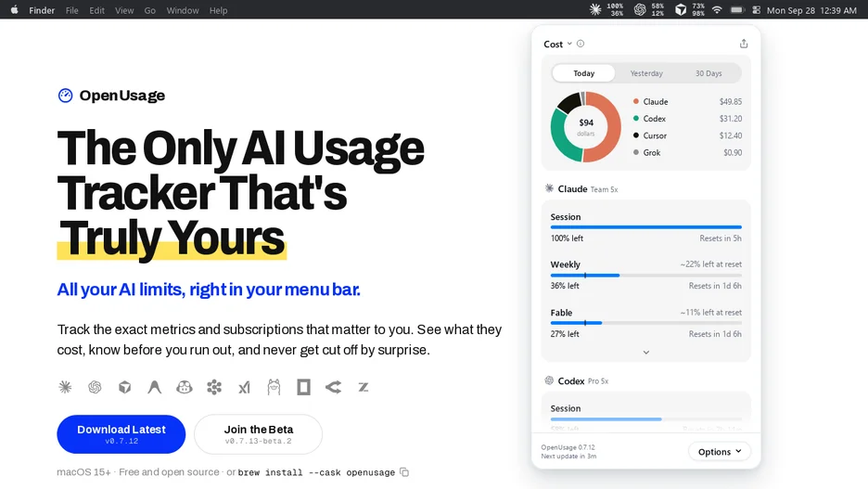Click the Codex cost value $31.20
Image resolution: width=868 pixels, height=489 pixels.
click(730, 119)
